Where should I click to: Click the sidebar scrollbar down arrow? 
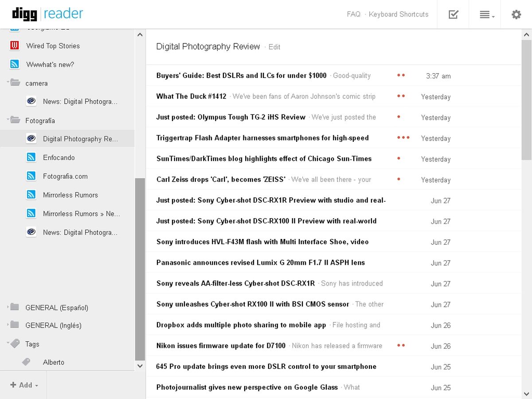coord(140,366)
